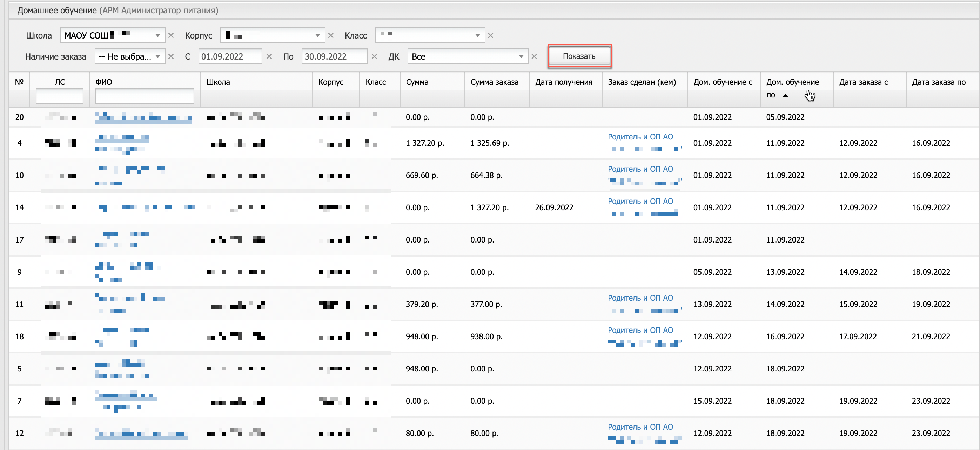Select the 21.09.2022 order end date cell

click(x=931, y=337)
